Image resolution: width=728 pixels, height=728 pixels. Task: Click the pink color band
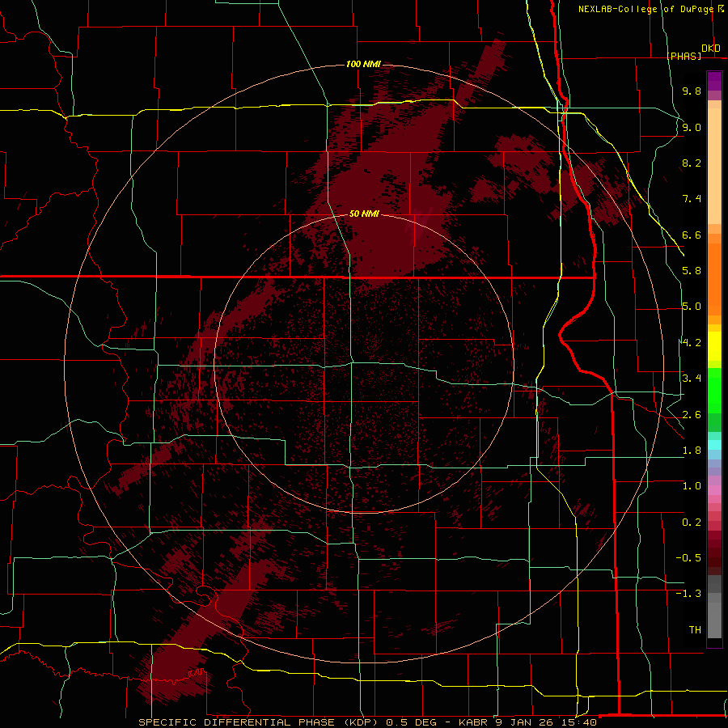click(714, 490)
